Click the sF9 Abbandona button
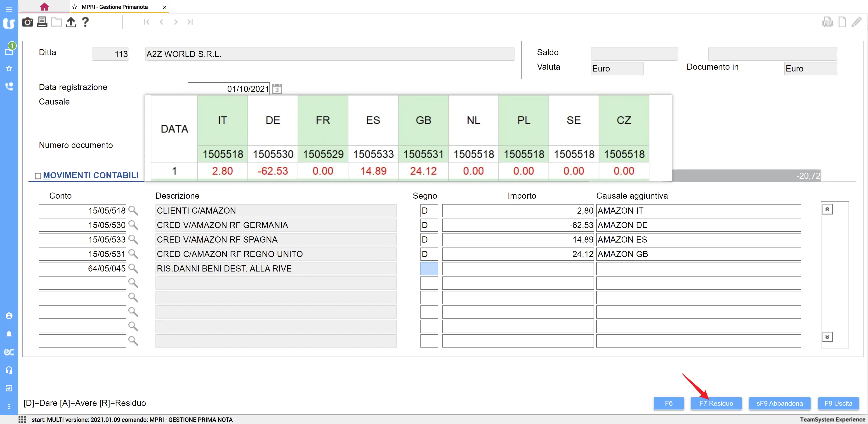Image resolution: width=868 pixels, height=424 pixels. 779,403
